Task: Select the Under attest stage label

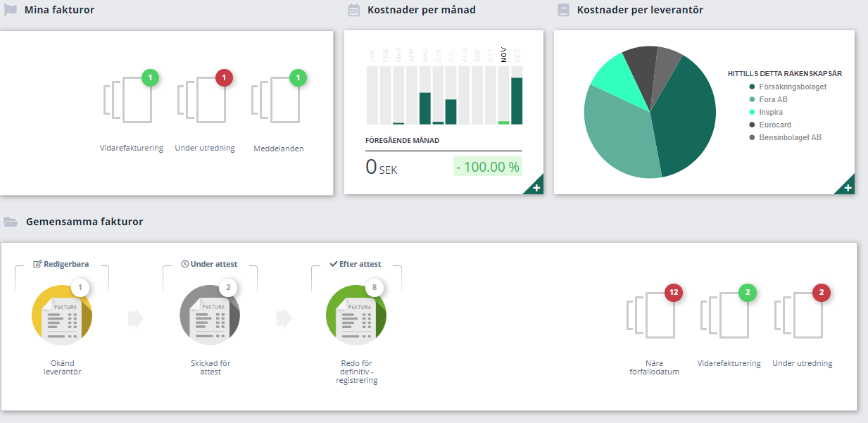Action: click(209, 264)
